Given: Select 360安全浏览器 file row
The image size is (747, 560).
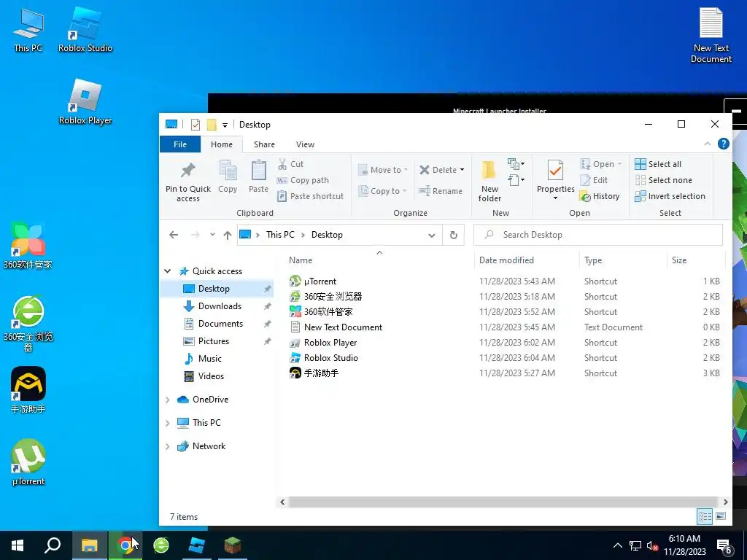Looking at the screenshot, I should [505, 297].
